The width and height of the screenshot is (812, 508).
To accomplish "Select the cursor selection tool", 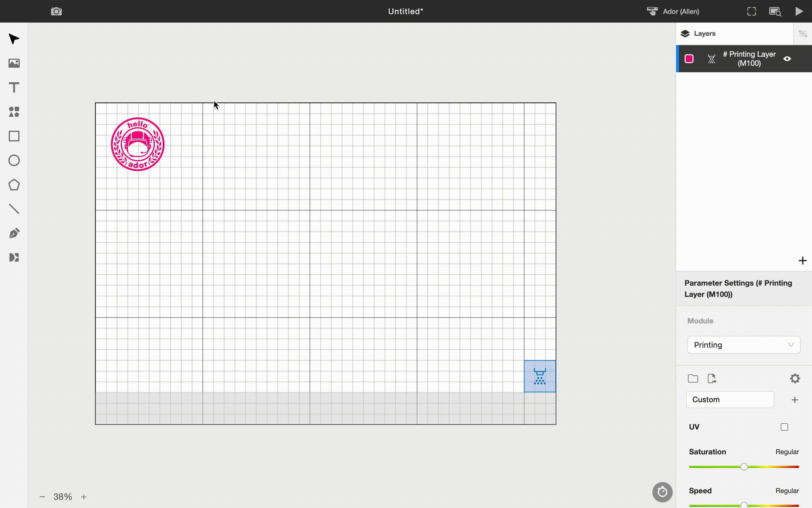I will point(14,39).
